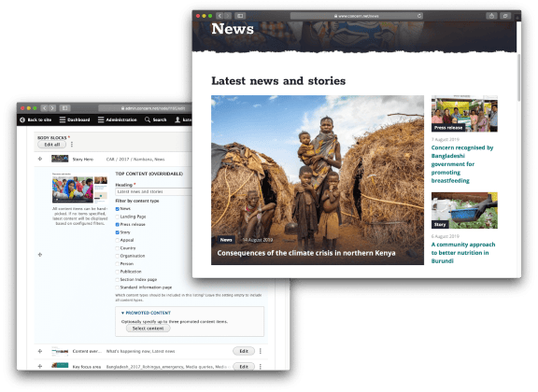Click the Heading input field
The width and height of the screenshot is (538, 392).
coord(153,191)
